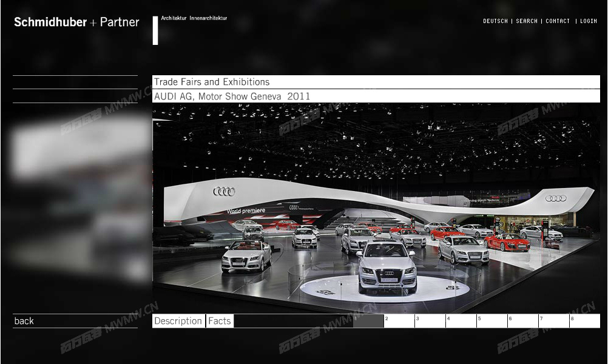Select image number 5 in gallery pager

tap(493, 321)
